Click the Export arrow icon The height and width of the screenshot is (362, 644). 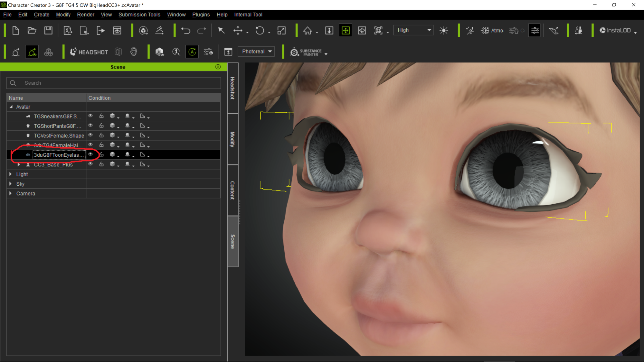pyautogui.click(x=101, y=31)
